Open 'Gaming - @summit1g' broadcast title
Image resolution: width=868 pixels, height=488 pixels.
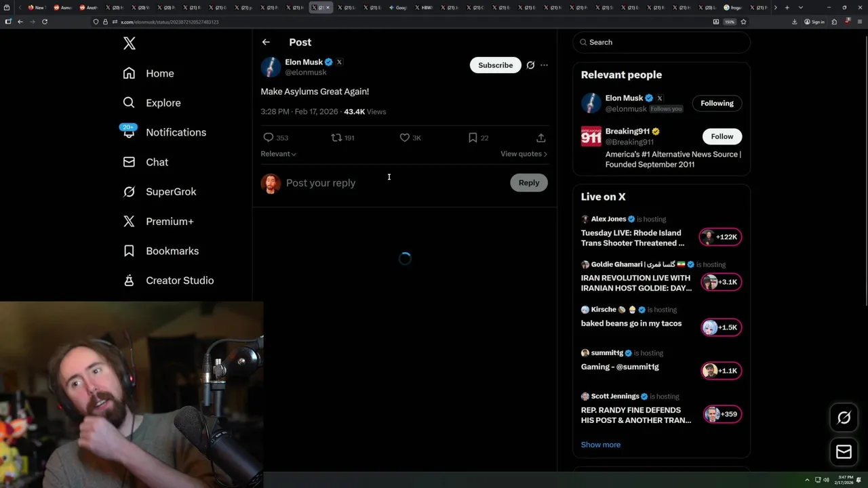(x=620, y=367)
